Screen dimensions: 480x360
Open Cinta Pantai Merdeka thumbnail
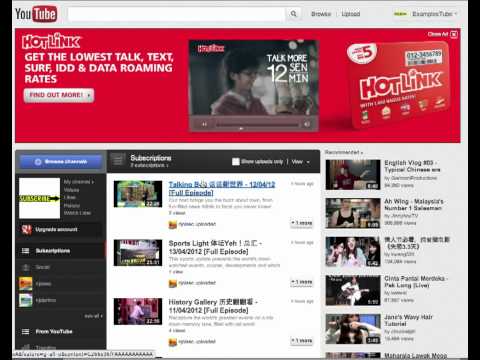point(353,290)
